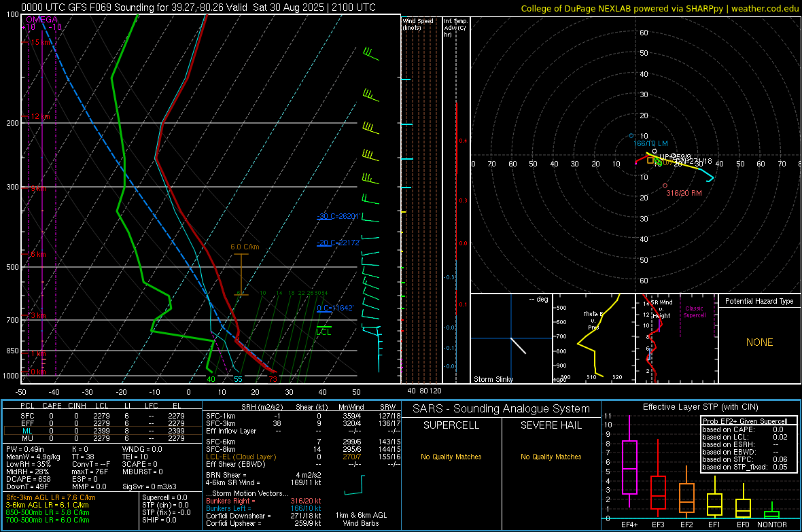Click the maxT = 76F value

(90, 472)
